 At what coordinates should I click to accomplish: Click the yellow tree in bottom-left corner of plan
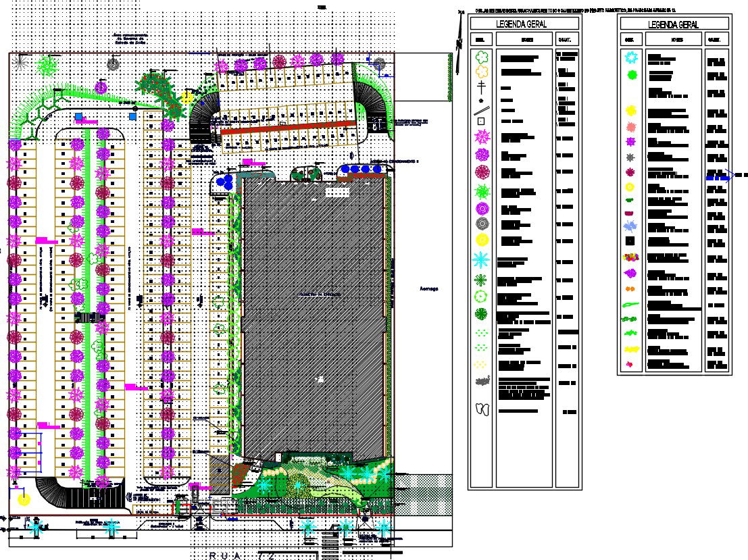[24, 500]
